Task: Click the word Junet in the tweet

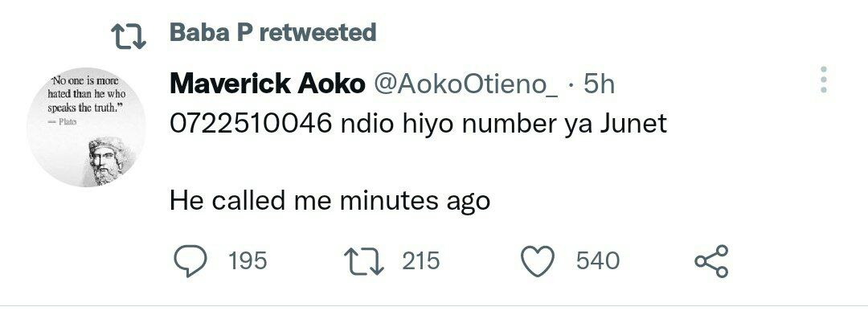Action: click(634, 124)
